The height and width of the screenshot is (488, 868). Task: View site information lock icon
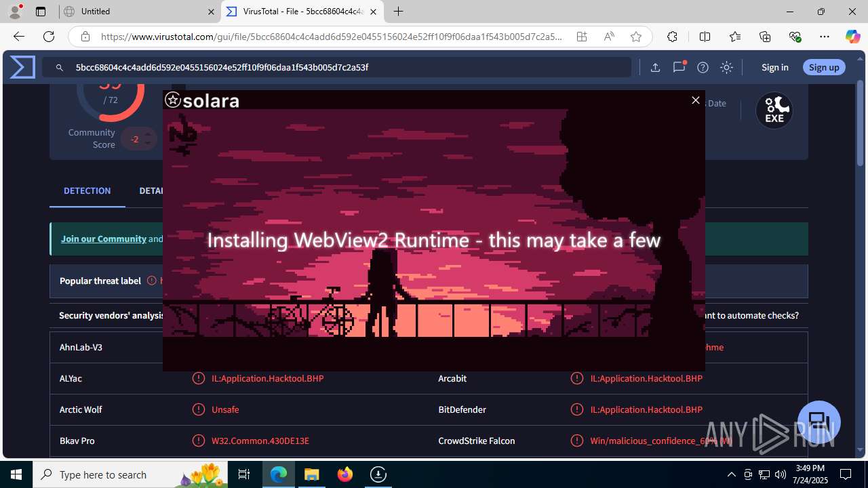[x=85, y=37]
